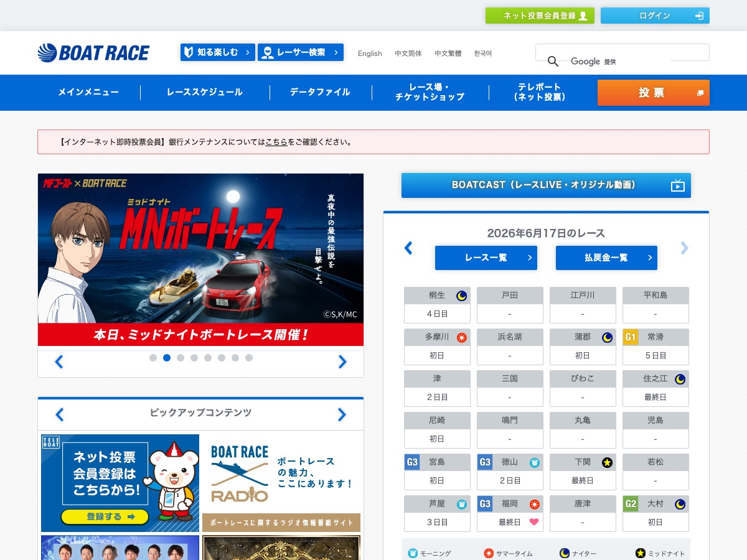Click the Google search magnifier icon
Image resolution: width=747 pixels, height=560 pixels.
[x=553, y=61]
